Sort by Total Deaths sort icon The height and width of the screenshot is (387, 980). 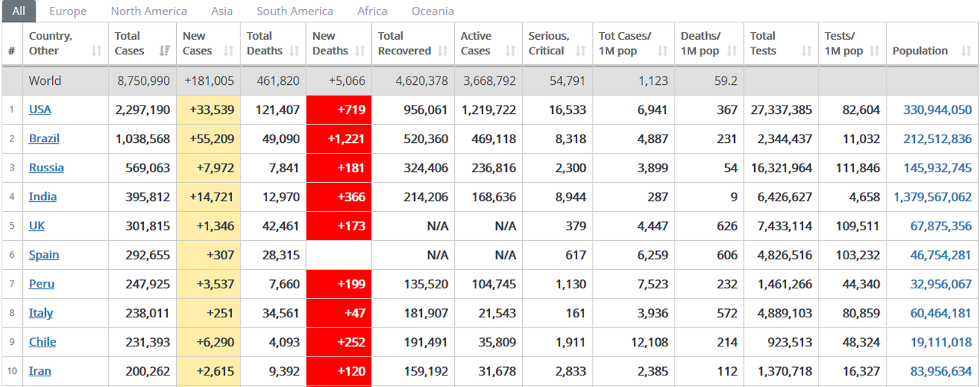[x=295, y=51]
